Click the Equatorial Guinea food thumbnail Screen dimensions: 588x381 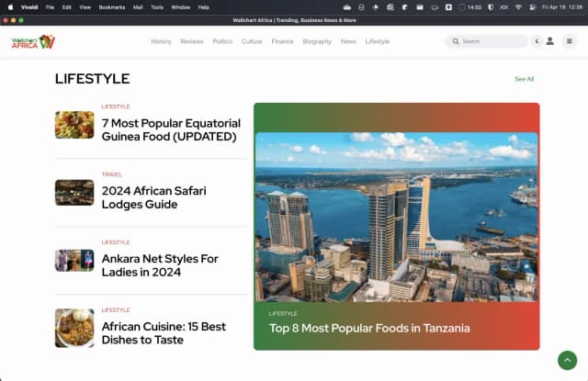click(74, 125)
